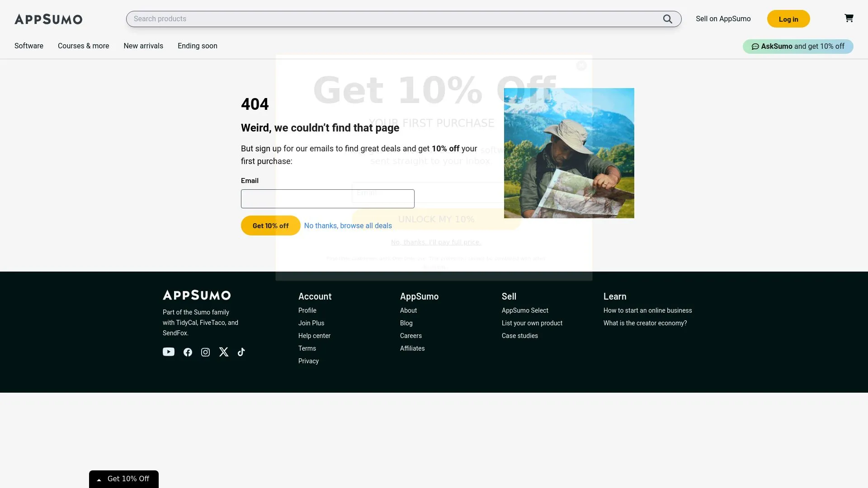Click the X (Twitter) social icon
Screen dimensions: 868x488
223,352
